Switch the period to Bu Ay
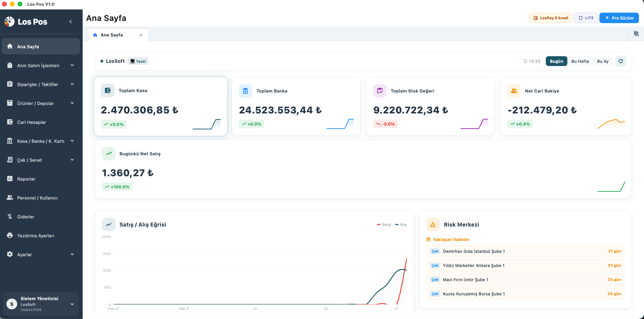 603,61
